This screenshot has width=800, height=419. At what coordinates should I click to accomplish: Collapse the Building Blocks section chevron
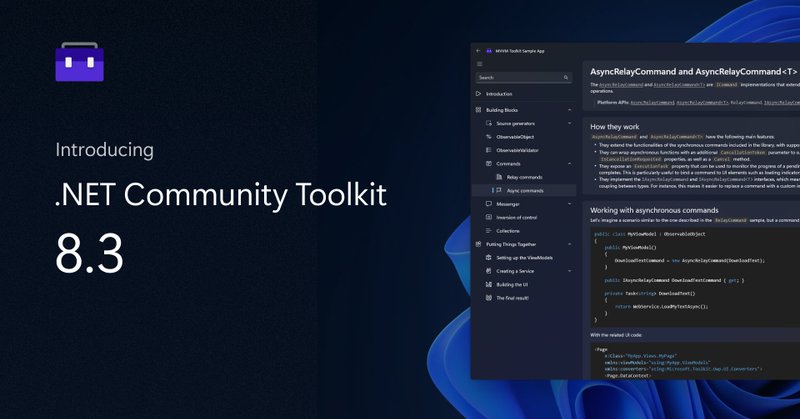pos(569,110)
